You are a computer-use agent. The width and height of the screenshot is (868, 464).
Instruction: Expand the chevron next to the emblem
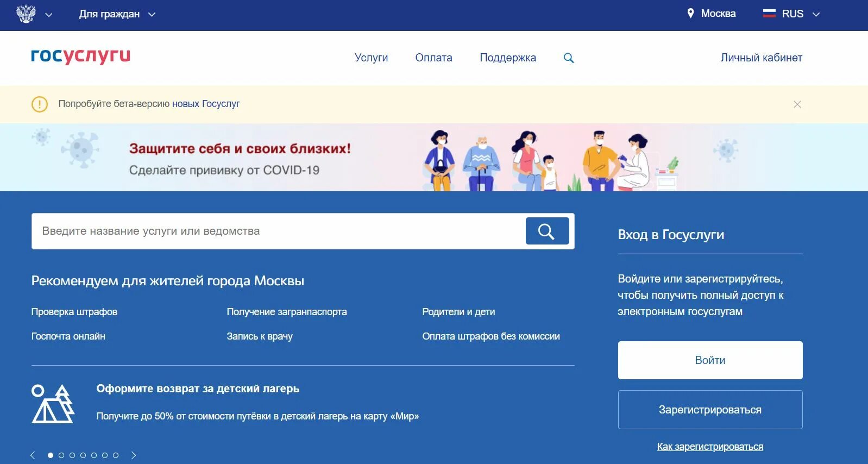click(x=49, y=15)
